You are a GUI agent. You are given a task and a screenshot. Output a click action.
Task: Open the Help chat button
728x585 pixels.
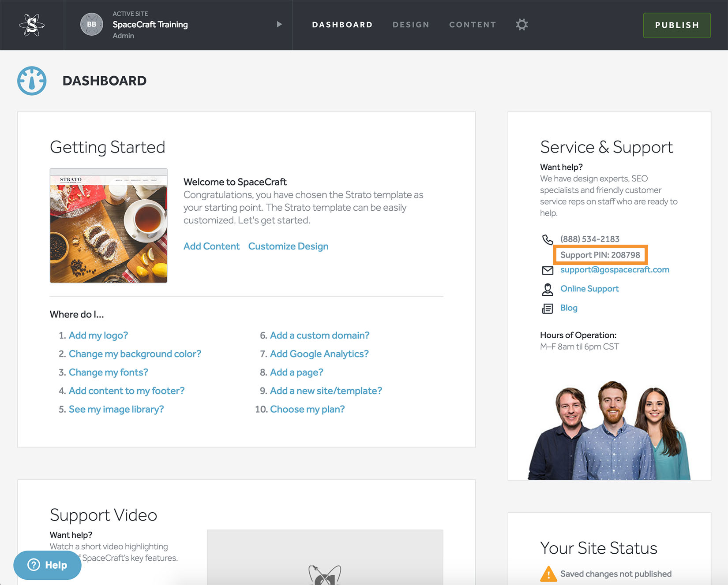(x=47, y=565)
